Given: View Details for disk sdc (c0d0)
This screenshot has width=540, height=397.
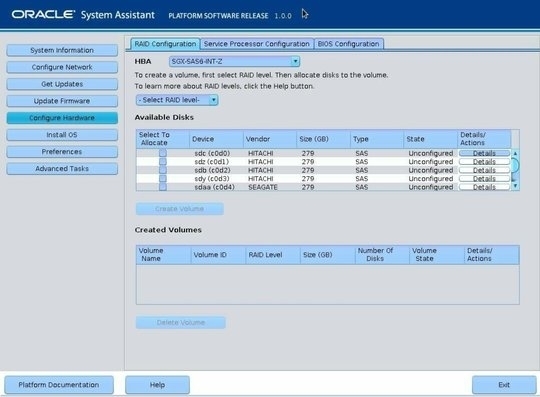Looking at the screenshot, I should (x=484, y=153).
